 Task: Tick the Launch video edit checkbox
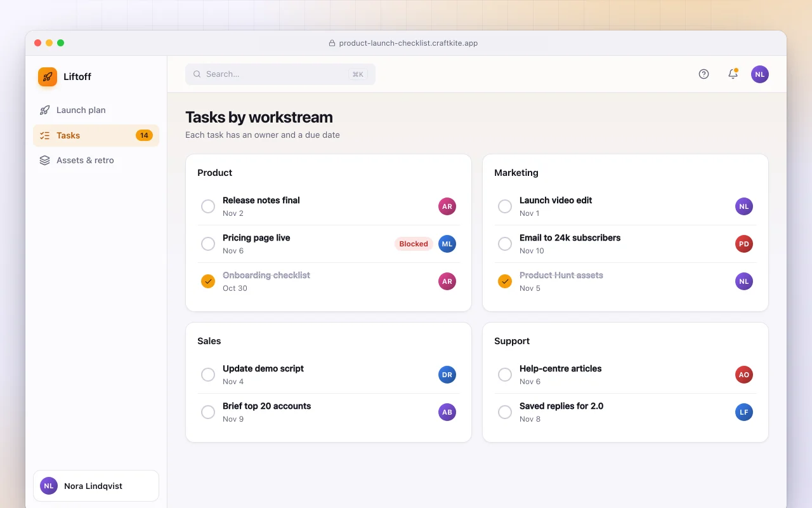(505, 206)
